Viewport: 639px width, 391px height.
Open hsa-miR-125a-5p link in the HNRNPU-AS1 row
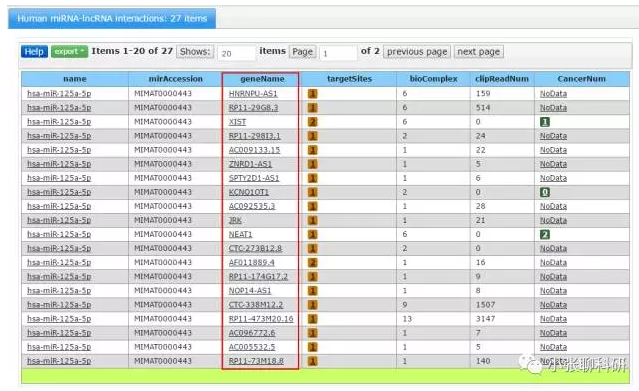point(59,94)
